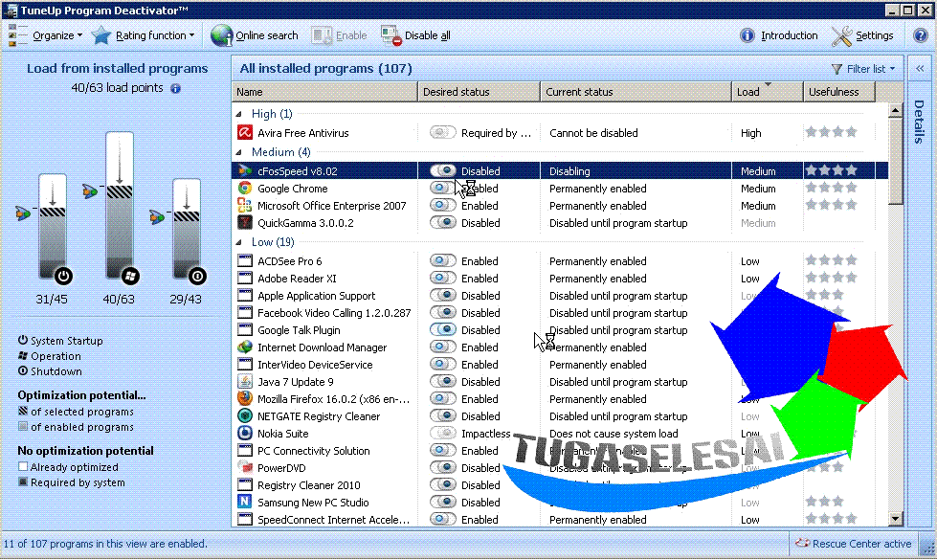Click the Disable all button label
937x560 pixels.
427,35
